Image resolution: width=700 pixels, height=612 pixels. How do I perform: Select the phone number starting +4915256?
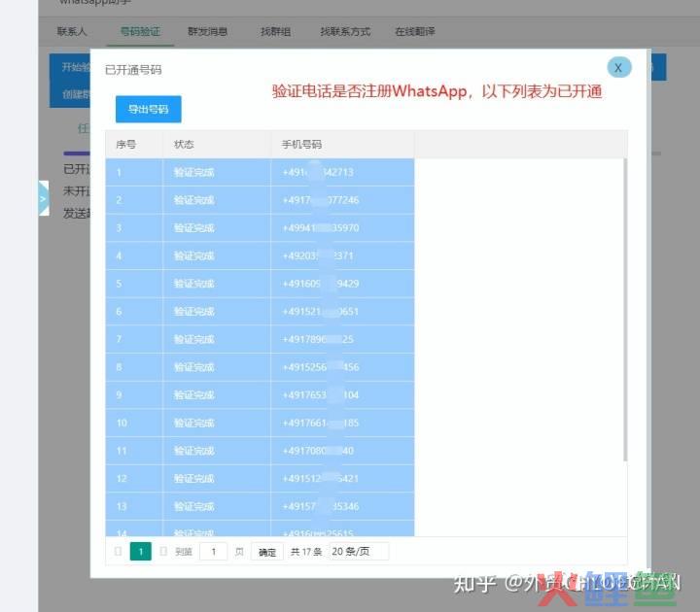[321, 367]
